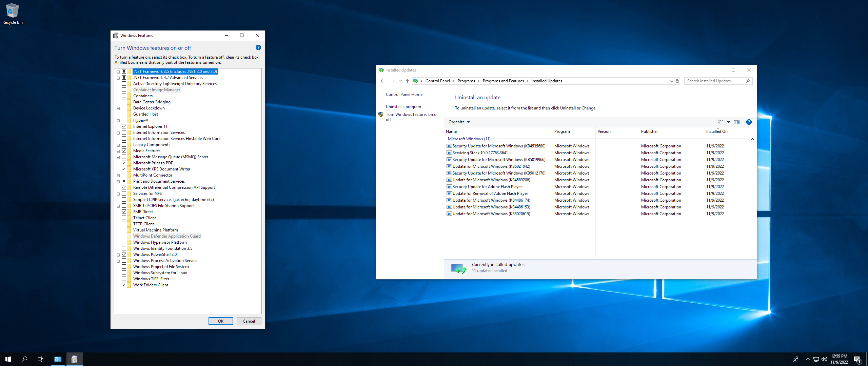The height and width of the screenshot is (366, 868).
Task: Click the search magnifier in Installed Updates
Action: [x=748, y=81]
